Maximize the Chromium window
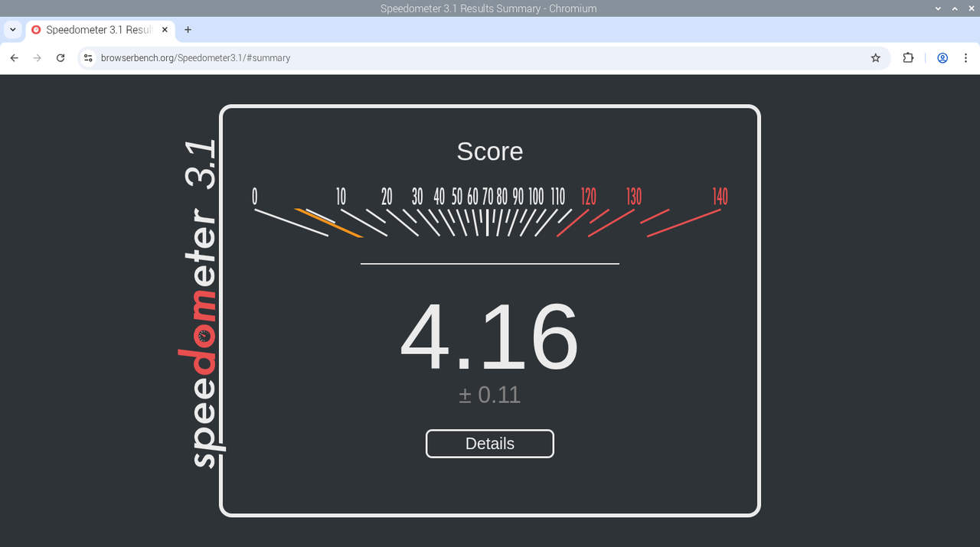 [x=954, y=8]
